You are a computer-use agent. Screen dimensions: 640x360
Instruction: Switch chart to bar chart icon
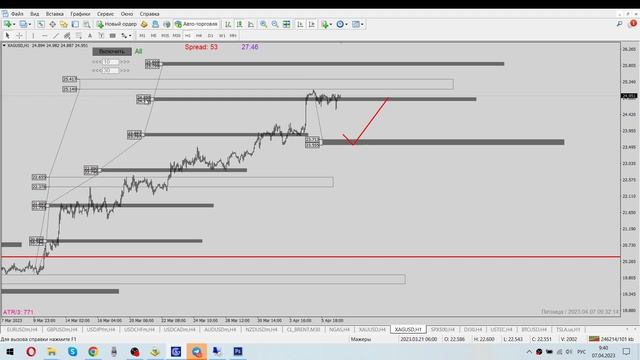[228, 24]
